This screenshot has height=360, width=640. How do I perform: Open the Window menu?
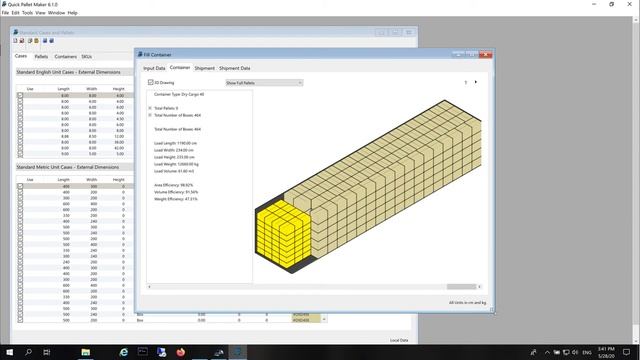[56, 13]
